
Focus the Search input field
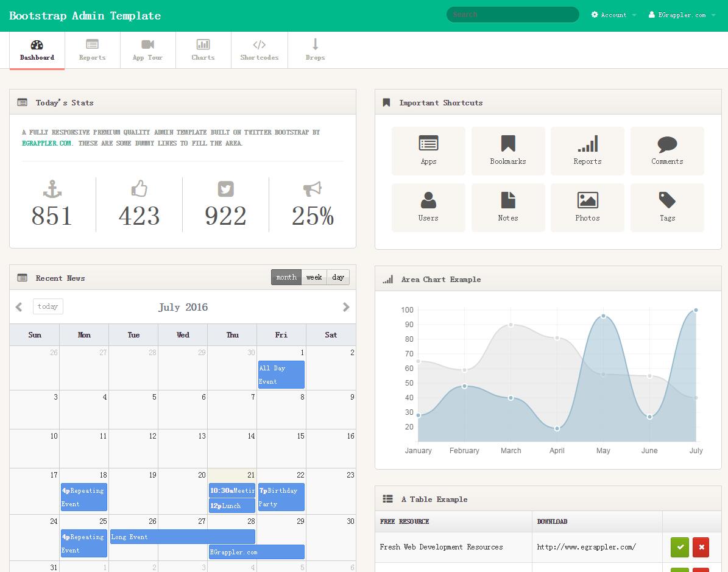[x=512, y=15]
